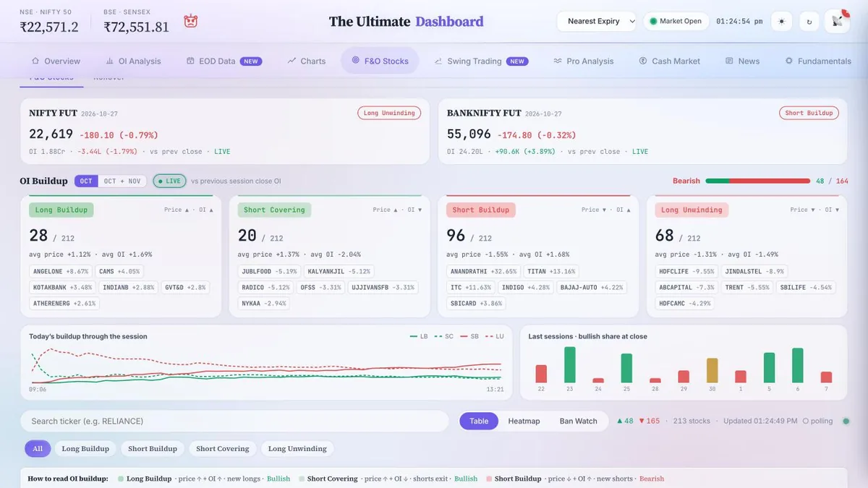Sort Long Buildup card by Price
This screenshot has width=868, height=488.
[x=176, y=210]
